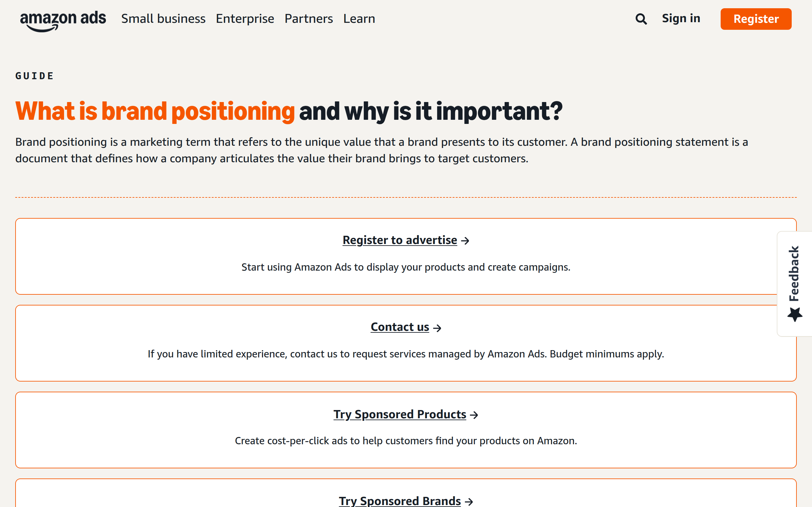Open the Try Sponsored Products link
This screenshot has width=812, height=507.
pos(400,414)
